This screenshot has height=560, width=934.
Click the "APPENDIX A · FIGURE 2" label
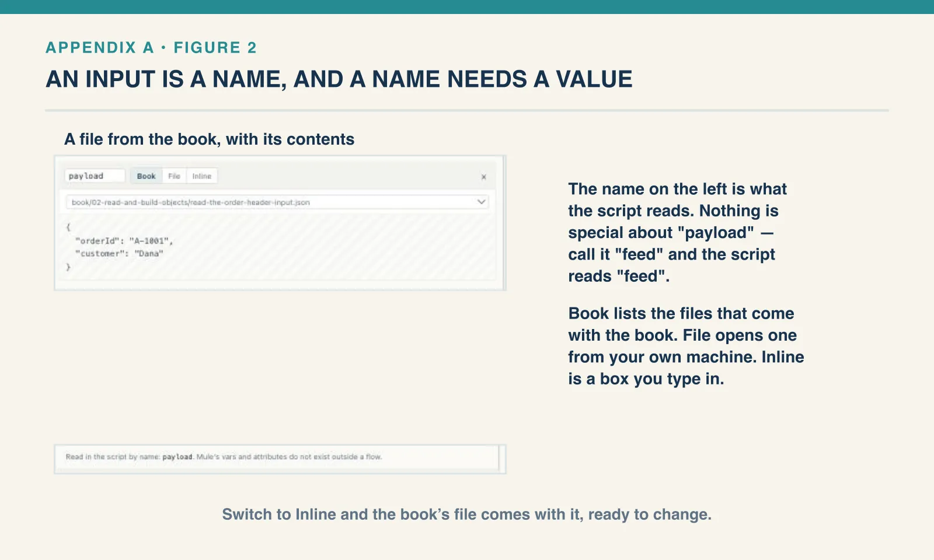(151, 47)
